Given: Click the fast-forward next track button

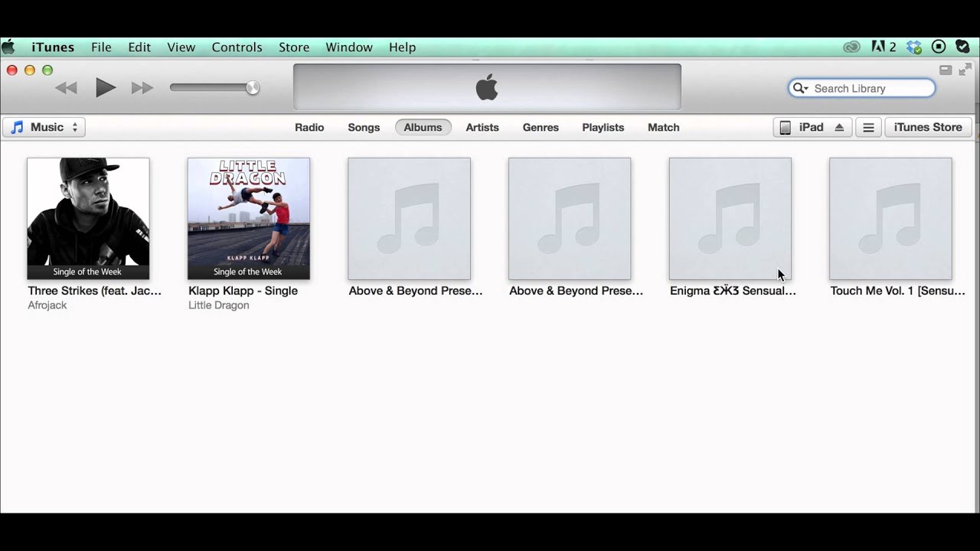Looking at the screenshot, I should [142, 88].
